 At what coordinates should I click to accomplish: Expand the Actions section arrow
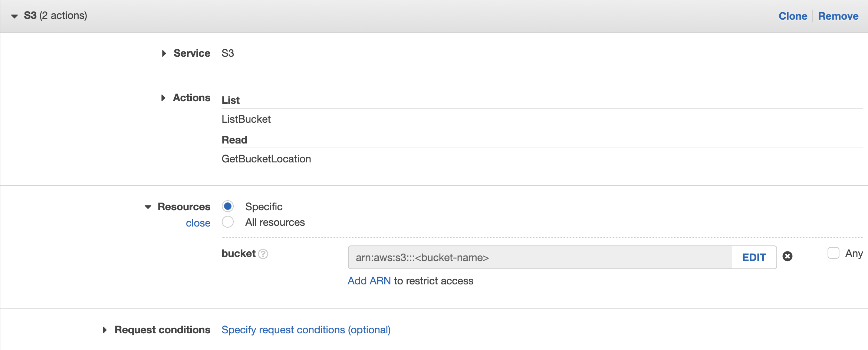coord(163,98)
